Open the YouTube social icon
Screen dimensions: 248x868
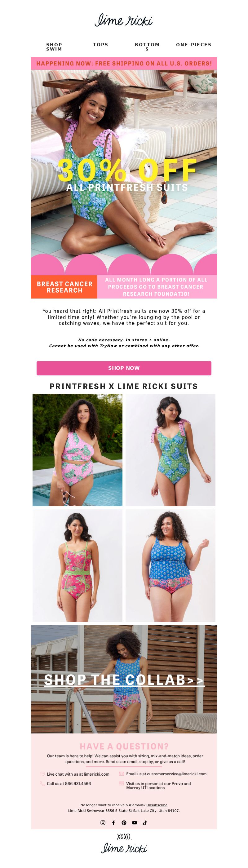(135, 822)
